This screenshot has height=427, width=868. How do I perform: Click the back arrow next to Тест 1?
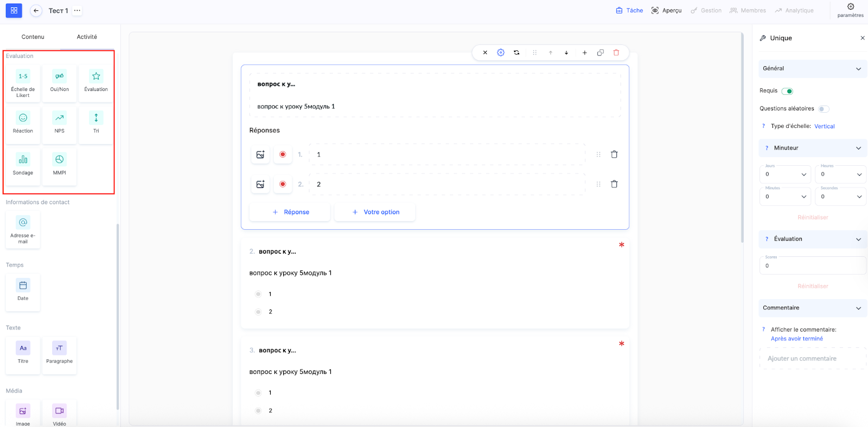36,11
